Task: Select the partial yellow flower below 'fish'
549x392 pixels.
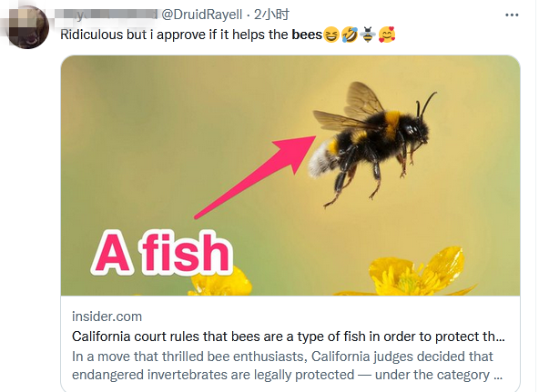Action: coord(221,283)
